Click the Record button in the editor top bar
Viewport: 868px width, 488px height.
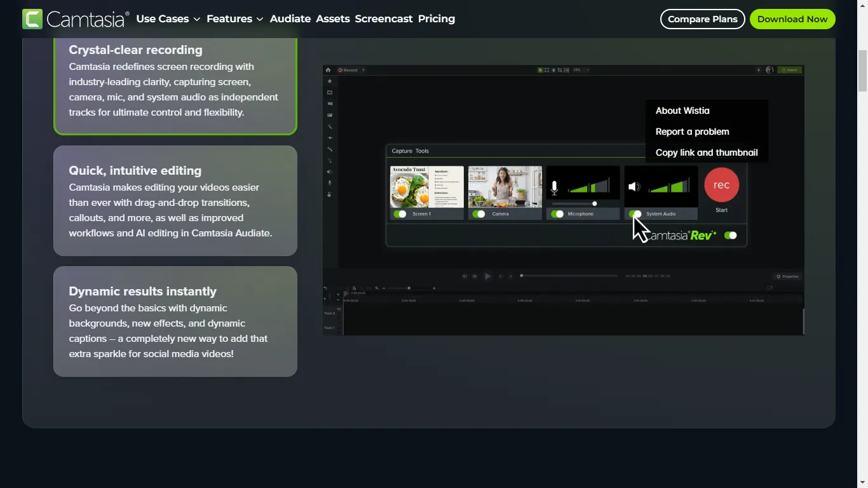pos(348,70)
